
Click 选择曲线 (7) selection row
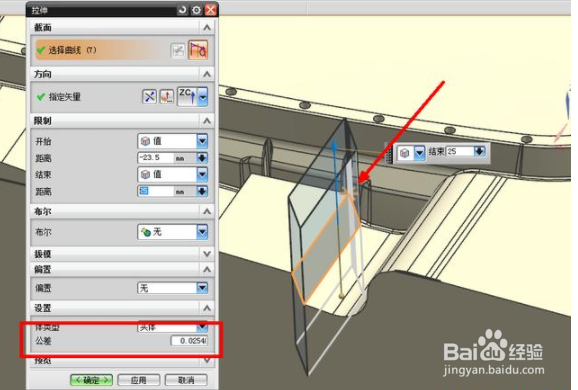point(102,50)
